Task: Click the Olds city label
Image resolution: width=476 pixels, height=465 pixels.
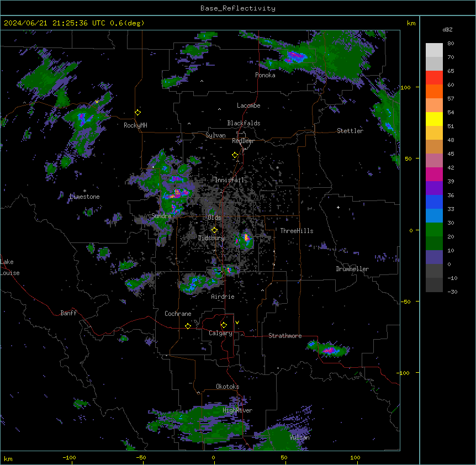Action: pos(214,218)
